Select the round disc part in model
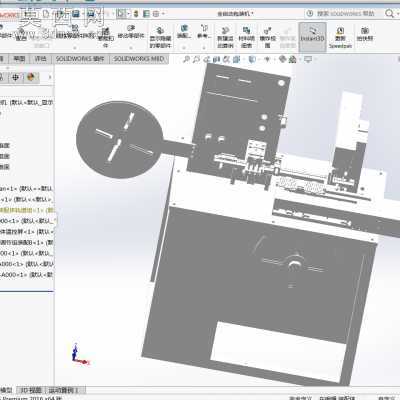 (119, 139)
